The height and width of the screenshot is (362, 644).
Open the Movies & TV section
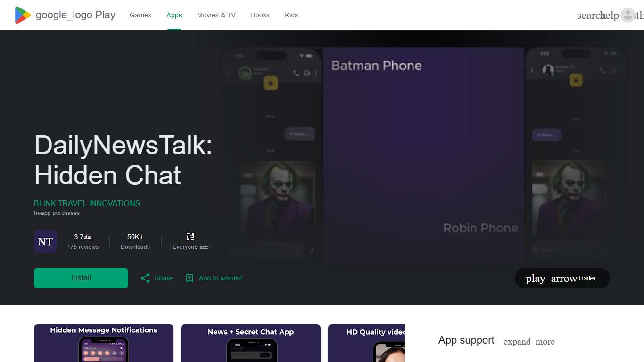(x=216, y=15)
